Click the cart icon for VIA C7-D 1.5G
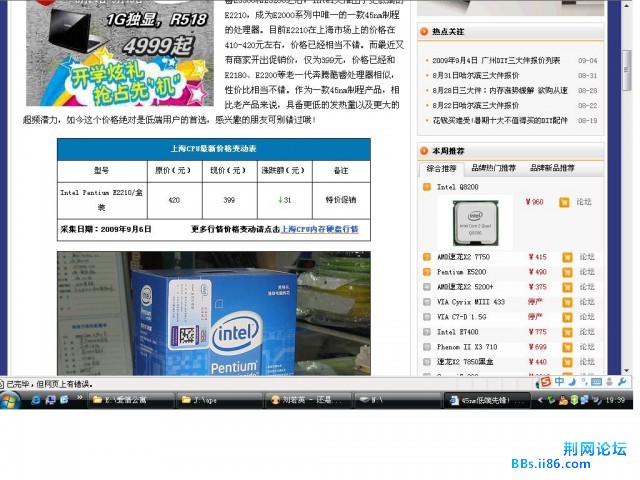The width and height of the screenshot is (640, 480). click(x=567, y=317)
